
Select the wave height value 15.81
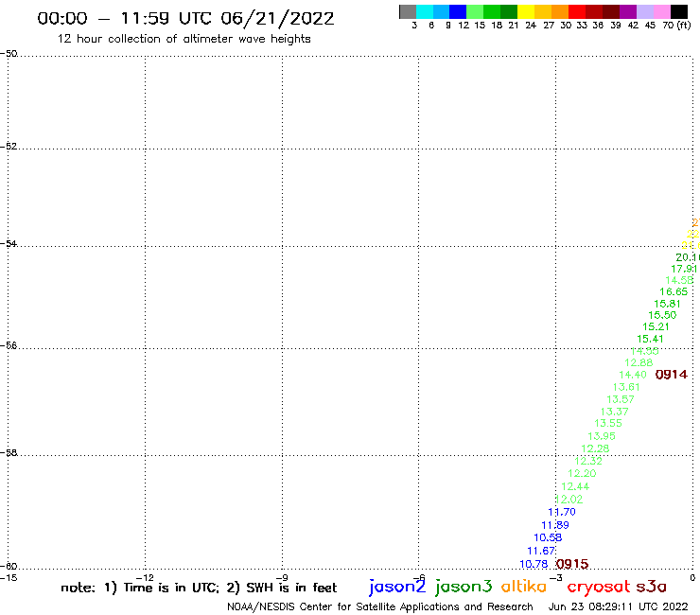tap(667, 304)
